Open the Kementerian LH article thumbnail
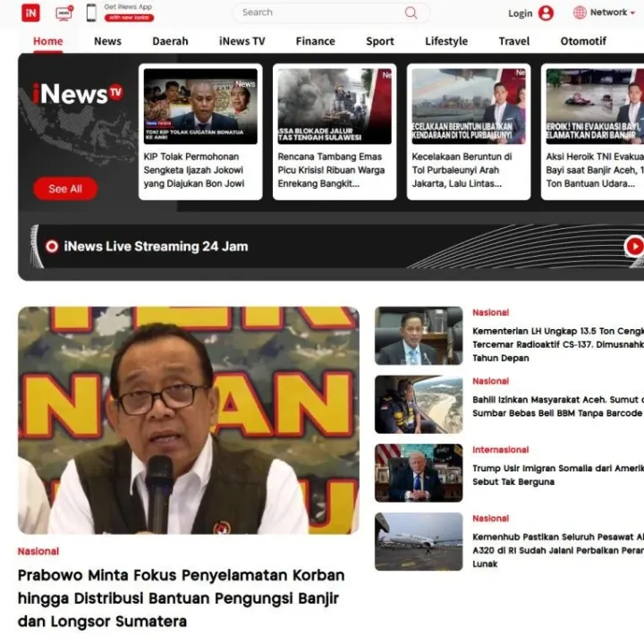This screenshot has width=644, height=644. [x=419, y=336]
